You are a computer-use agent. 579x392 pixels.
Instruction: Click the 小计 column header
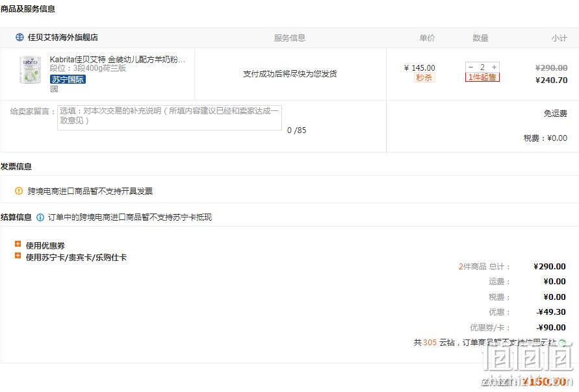[x=560, y=38]
